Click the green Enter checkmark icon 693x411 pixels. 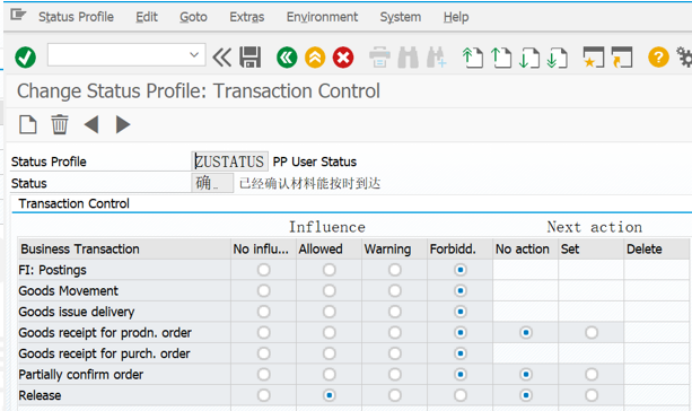coord(25,57)
